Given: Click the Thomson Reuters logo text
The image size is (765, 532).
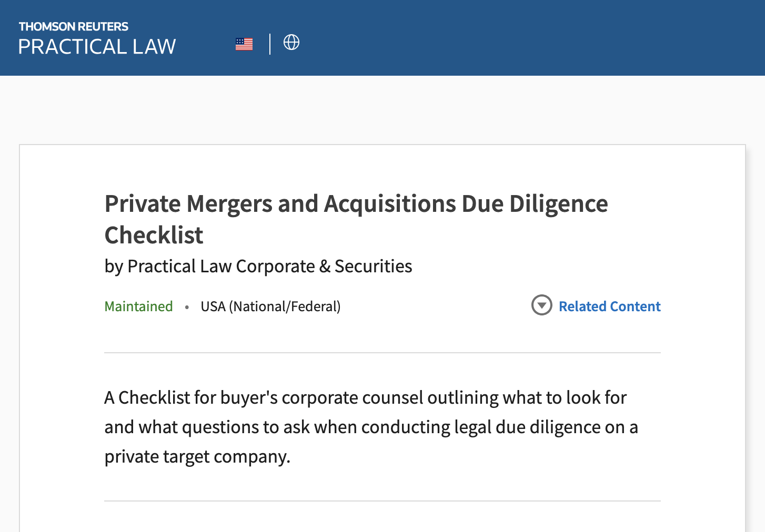Looking at the screenshot, I should [x=74, y=26].
